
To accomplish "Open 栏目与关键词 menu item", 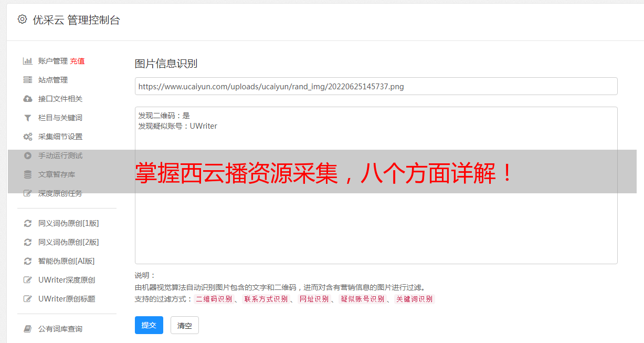I will coord(60,118).
